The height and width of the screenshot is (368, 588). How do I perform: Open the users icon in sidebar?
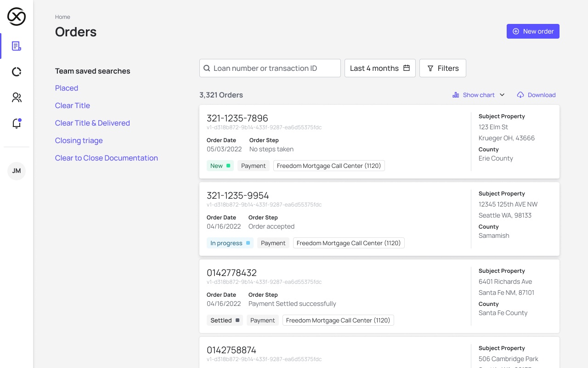coord(17,98)
